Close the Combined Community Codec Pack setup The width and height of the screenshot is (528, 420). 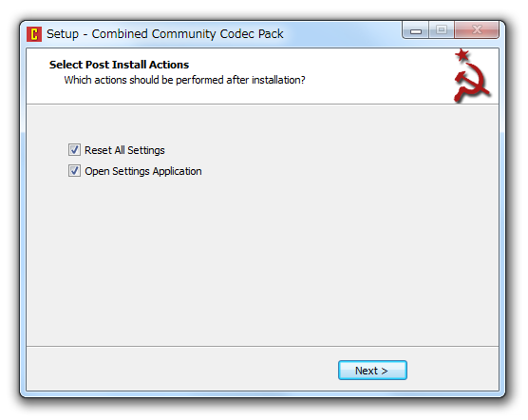tap(477, 30)
